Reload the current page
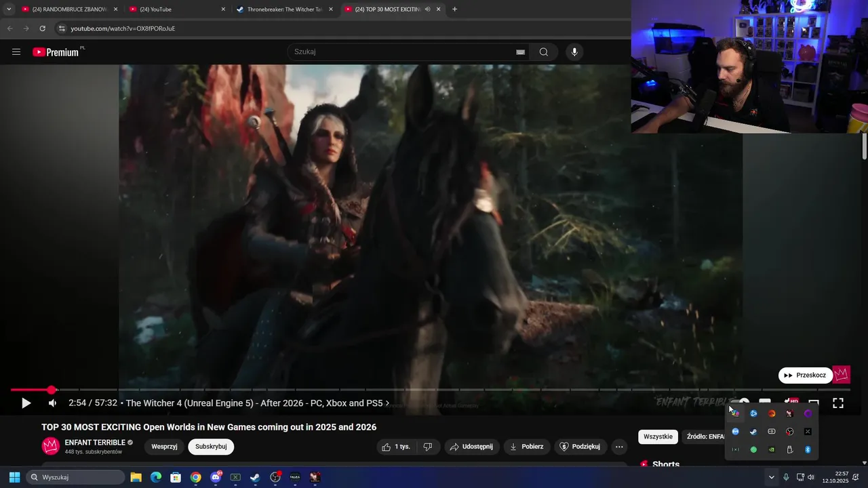This screenshot has height=488, width=868. click(x=42, y=28)
